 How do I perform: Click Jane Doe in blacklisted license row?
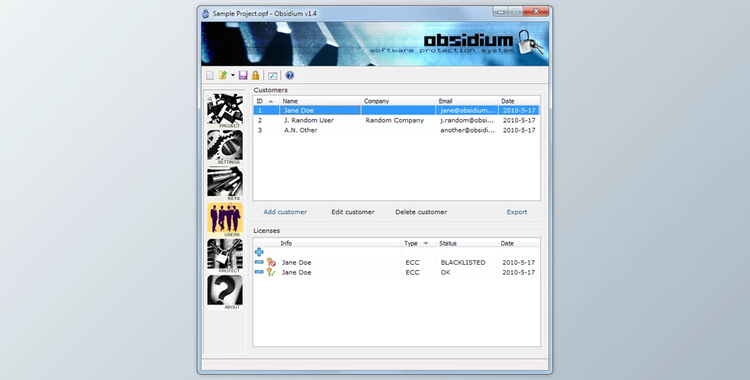point(297,262)
